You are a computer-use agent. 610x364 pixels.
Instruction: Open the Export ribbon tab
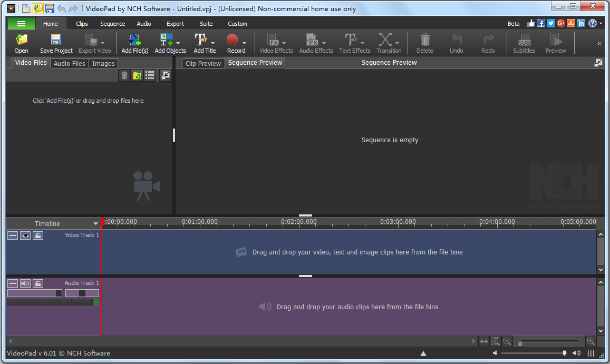tap(175, 24)
